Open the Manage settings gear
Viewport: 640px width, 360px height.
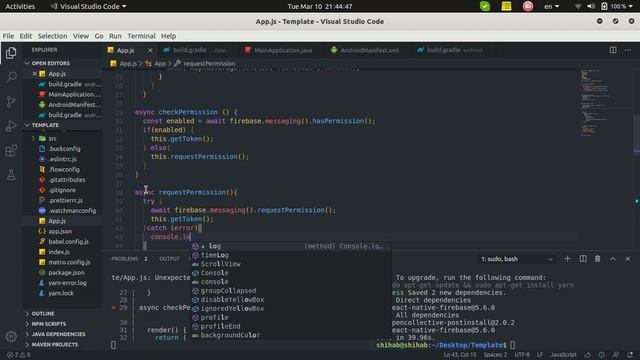click(x=11, y=336)
